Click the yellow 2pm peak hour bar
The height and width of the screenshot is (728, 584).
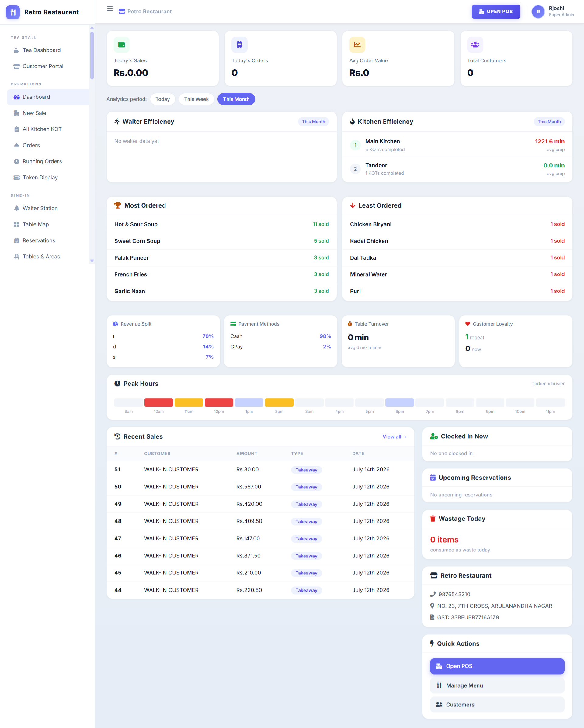tap(279, 402)
